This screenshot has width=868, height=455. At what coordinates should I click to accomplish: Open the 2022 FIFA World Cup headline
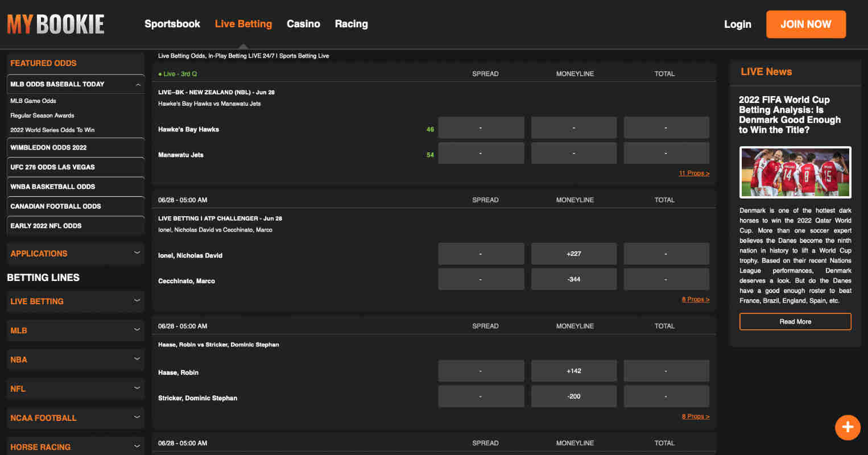(x=790, y=115)
